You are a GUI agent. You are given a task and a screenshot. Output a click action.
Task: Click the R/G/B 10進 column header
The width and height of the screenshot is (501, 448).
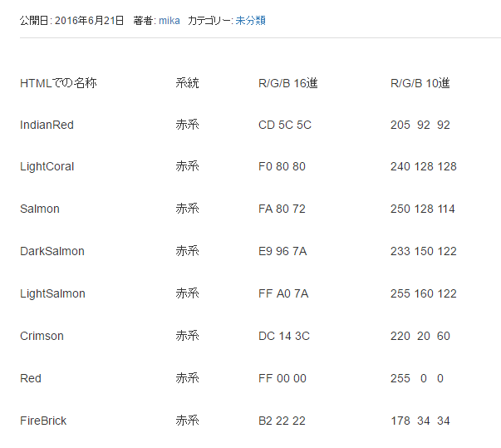click(x=420, y=83)
